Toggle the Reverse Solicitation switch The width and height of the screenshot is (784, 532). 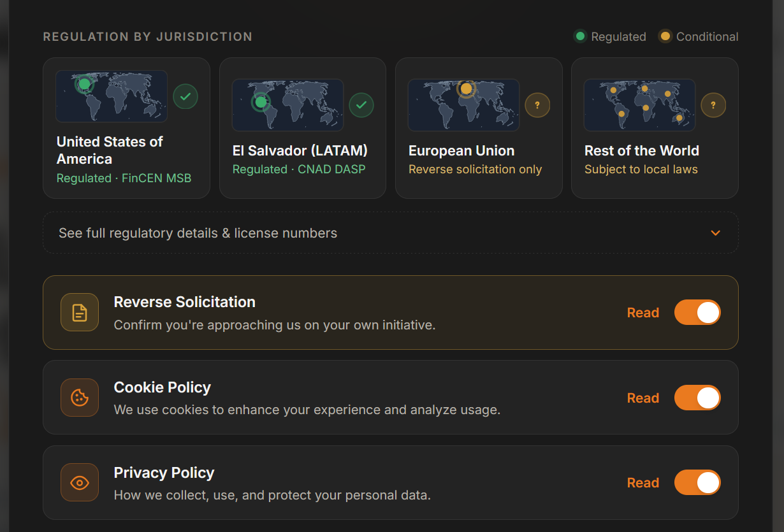697,312
